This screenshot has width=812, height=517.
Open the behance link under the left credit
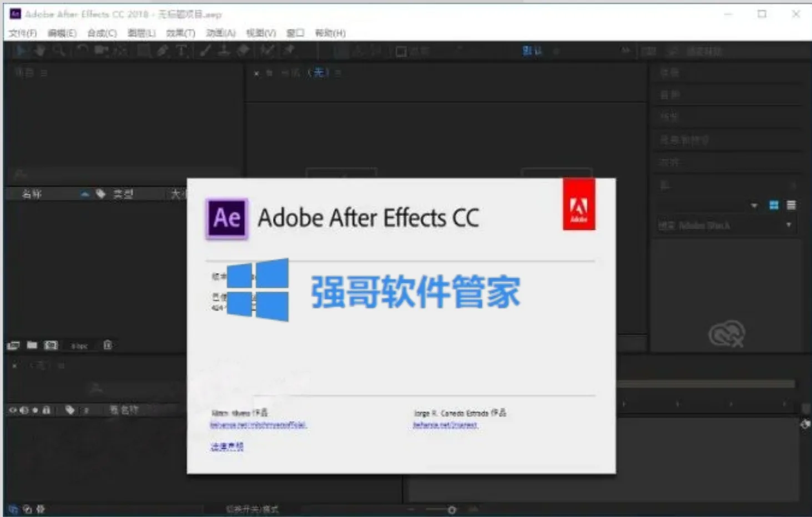[258, 425]
